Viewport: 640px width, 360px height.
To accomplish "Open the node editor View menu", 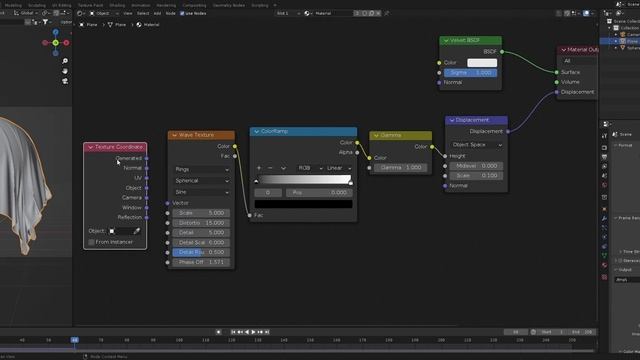I will [x=128, y=13].
